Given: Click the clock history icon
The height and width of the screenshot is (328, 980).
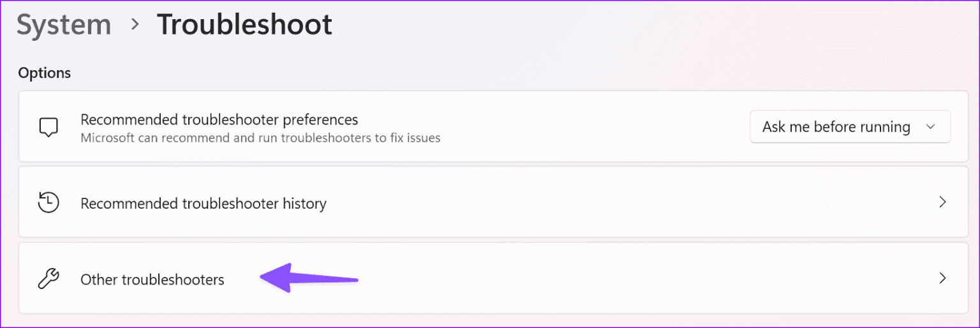Looking at the screenshot, I should [x=48, y=203].
